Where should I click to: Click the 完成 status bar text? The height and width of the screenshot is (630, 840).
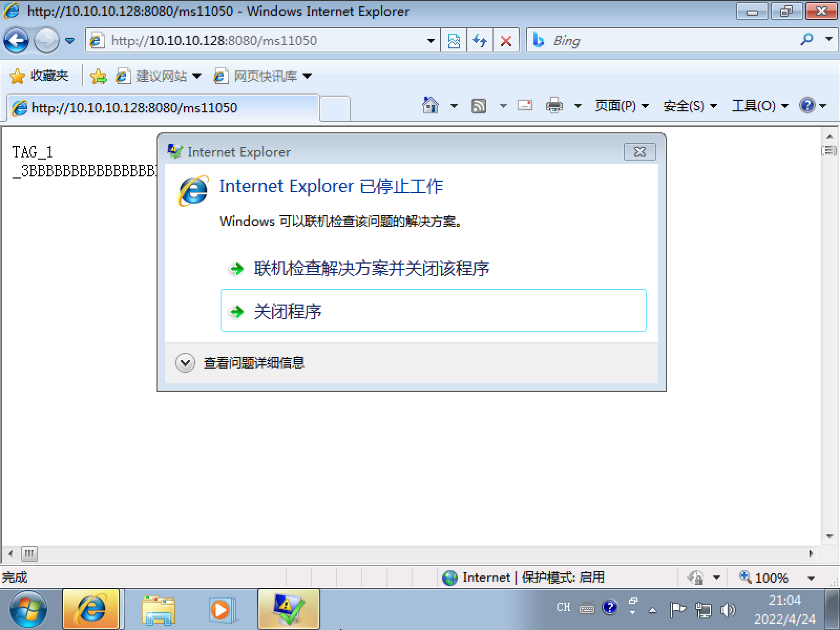point(15,578)
